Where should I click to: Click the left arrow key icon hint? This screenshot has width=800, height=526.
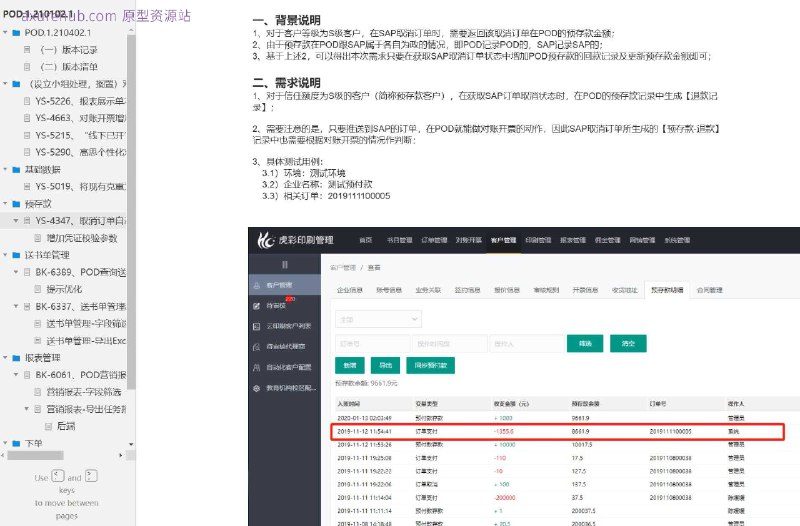tap(58, 476)
